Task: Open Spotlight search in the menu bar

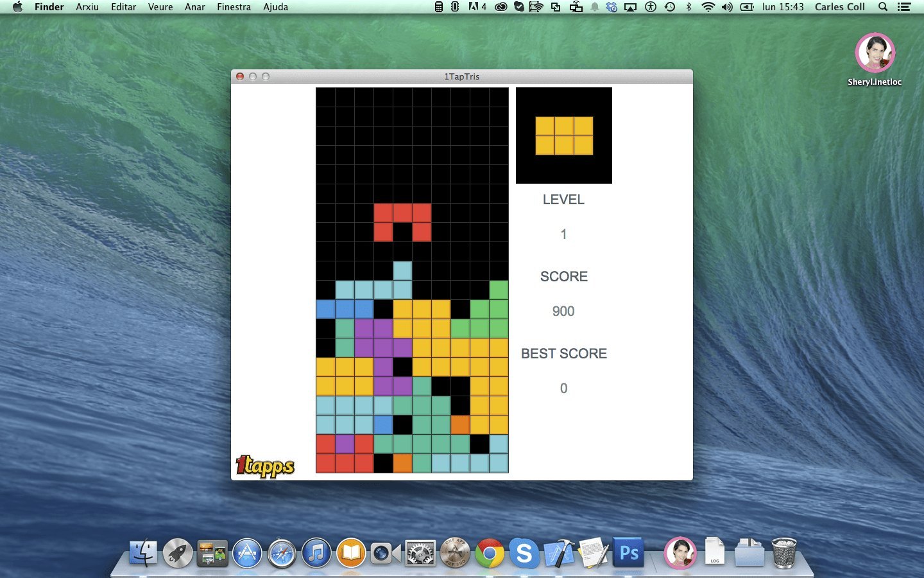Action: pos(882,7)
